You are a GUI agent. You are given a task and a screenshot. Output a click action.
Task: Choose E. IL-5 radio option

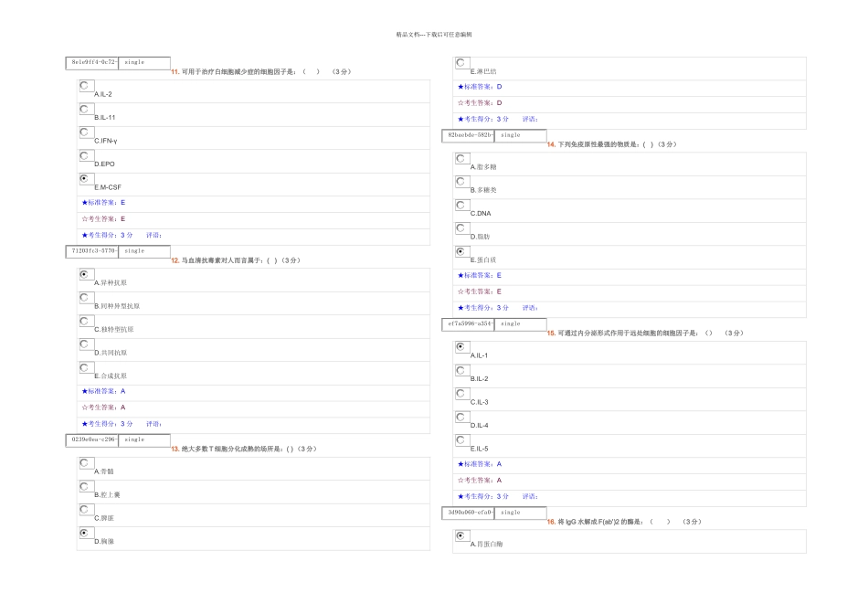pos(460,439)
